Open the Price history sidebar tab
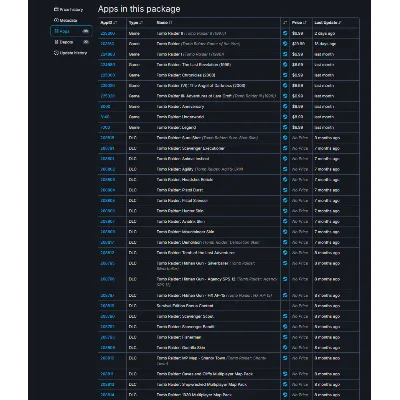 [68, 10]
